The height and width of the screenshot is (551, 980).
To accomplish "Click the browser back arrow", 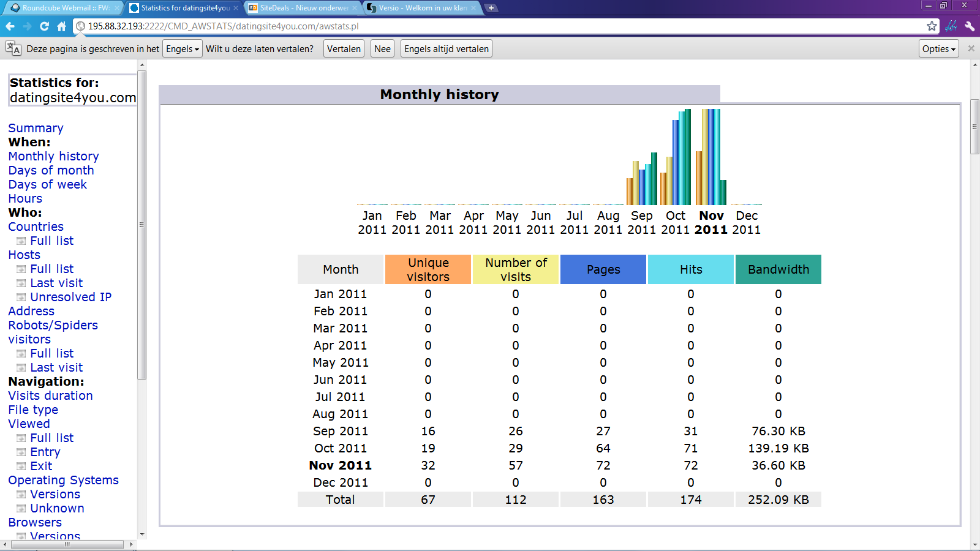I will click(10, 26).
